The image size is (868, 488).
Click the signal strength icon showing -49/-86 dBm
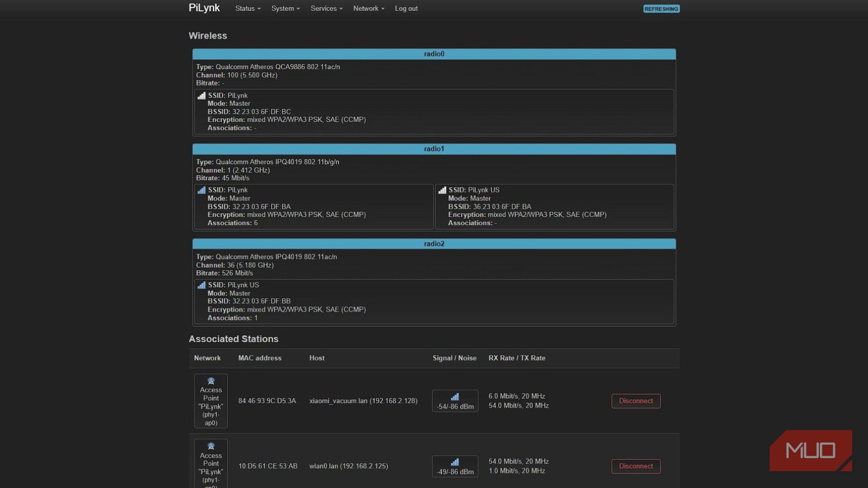(455, 462)
